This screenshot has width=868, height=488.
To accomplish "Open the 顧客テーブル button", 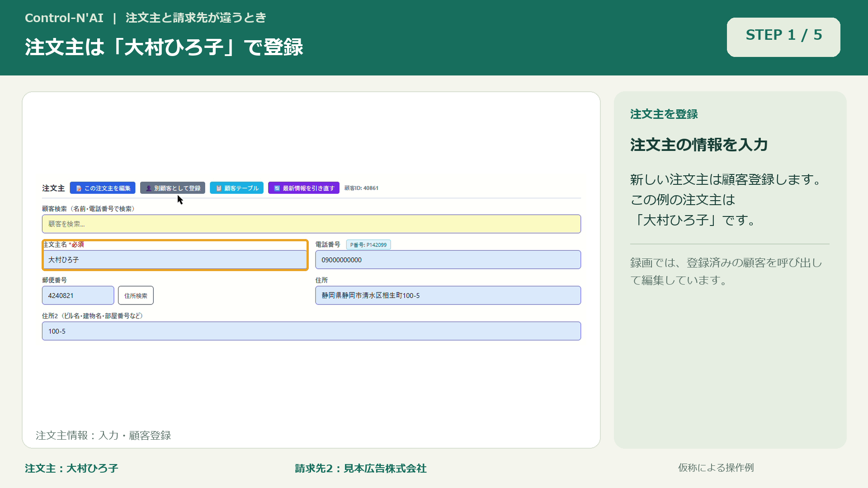I will coord(236,188).
